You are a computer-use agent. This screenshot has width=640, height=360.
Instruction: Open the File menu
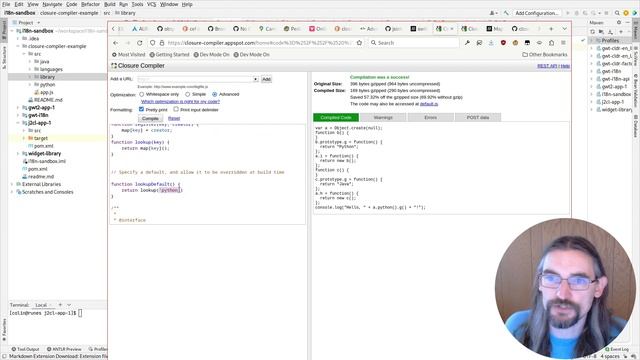[6, 4]
